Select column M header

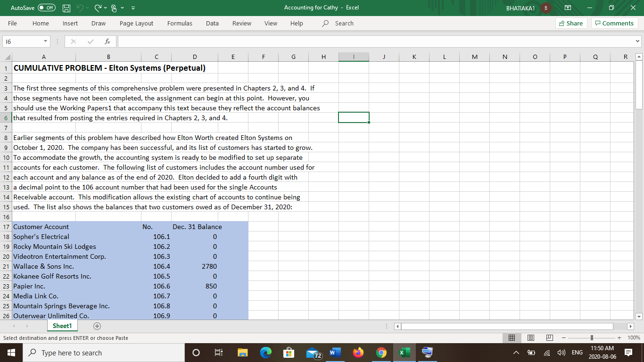[474, 57]
